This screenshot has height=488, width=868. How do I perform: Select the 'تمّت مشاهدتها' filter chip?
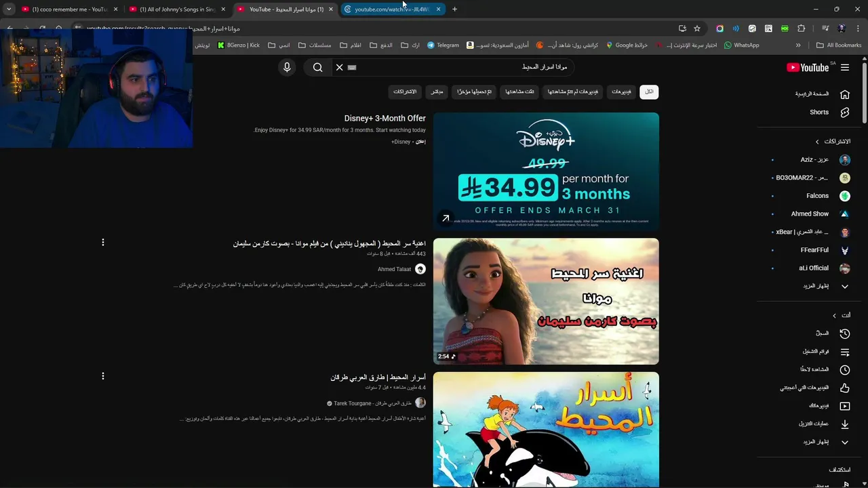click(520, 91)
